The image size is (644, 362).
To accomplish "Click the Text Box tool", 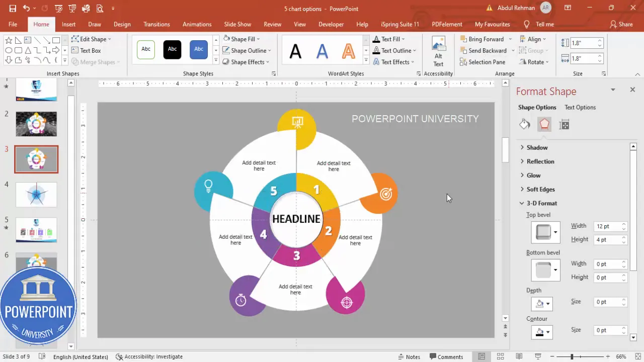I will 86,50.
